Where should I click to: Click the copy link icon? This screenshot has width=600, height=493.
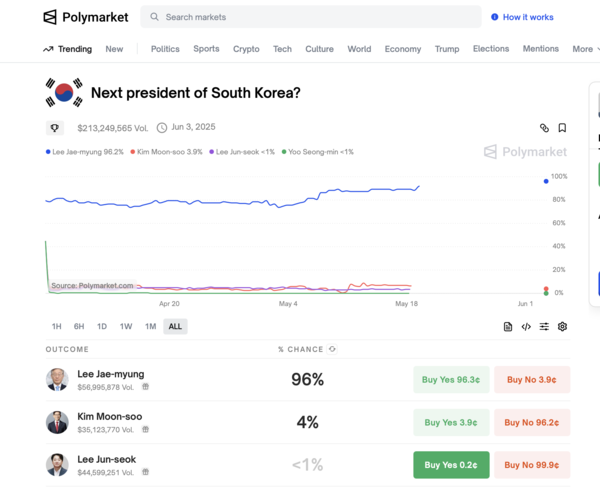click(544, 128)
